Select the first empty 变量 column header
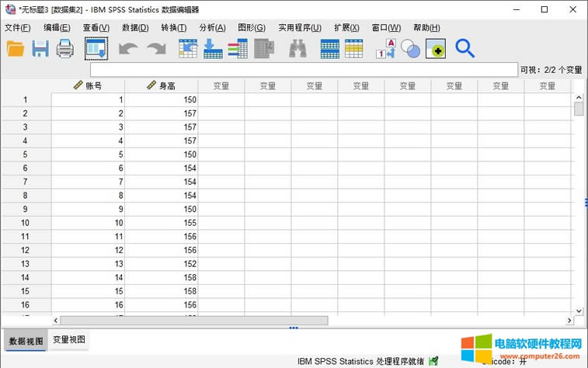588x368 pixels. [221, 86]
